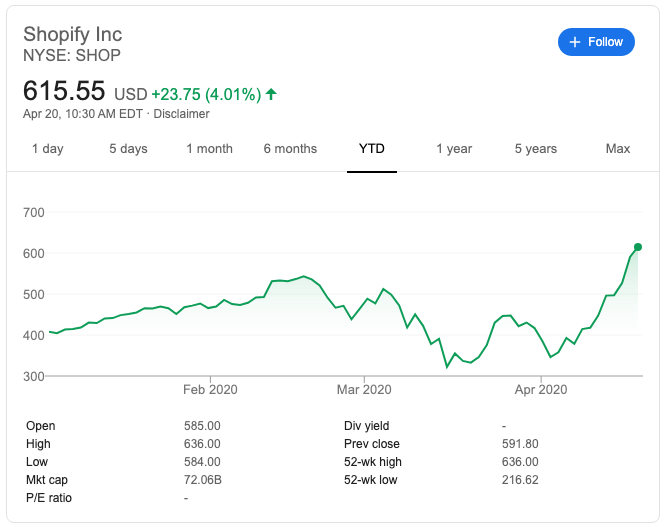667x527 pixels.
Task: Click the 615.55 stock price
Action: tap(64, 91)
